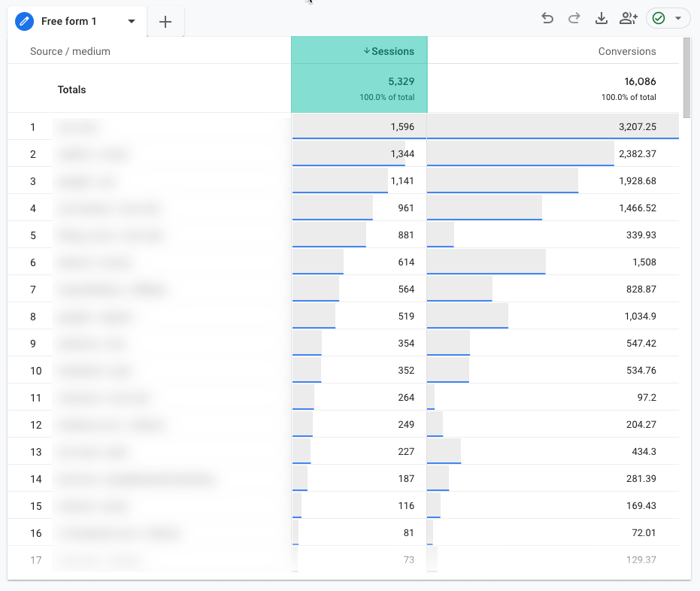Select the 3,207.25 conversions bar cell

point(553,127)
